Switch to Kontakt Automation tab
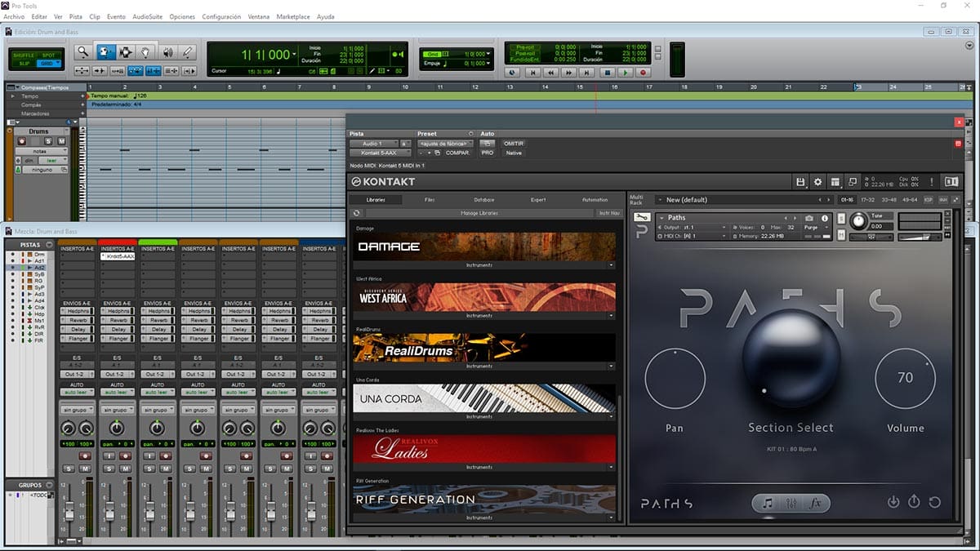 pyautogui.click(x=595, y=200)
